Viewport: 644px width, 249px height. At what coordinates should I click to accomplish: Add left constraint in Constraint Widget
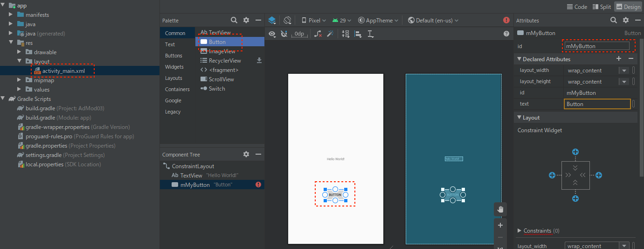coord(552,175)
